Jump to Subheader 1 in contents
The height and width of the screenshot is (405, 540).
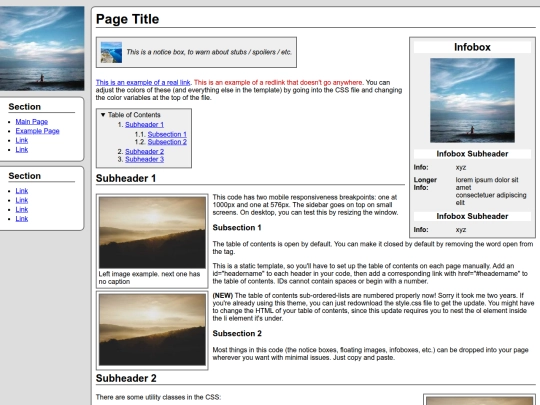(x=144, y=124)
